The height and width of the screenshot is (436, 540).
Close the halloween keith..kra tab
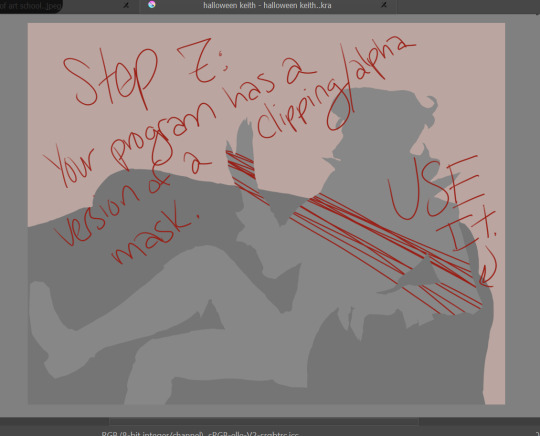384,5
